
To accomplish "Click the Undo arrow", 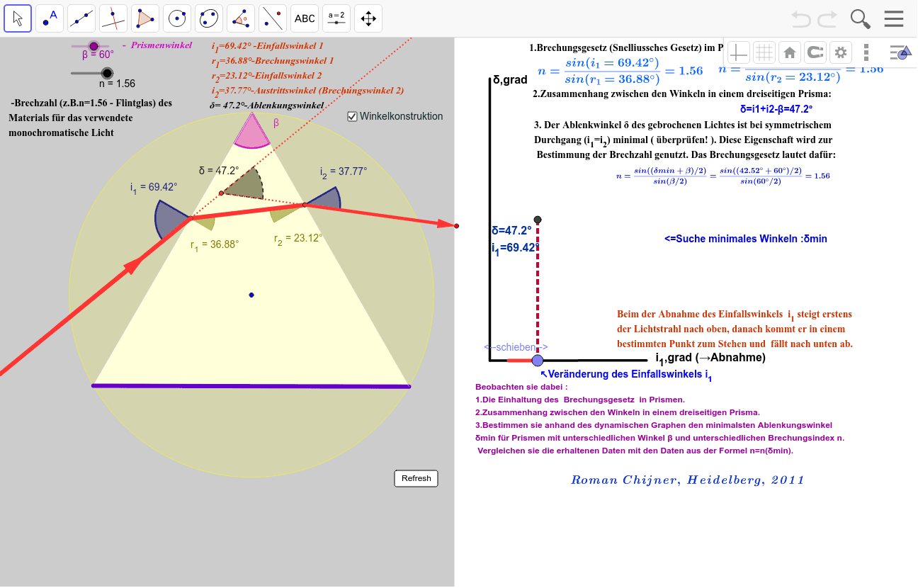I will click(801, 19).
